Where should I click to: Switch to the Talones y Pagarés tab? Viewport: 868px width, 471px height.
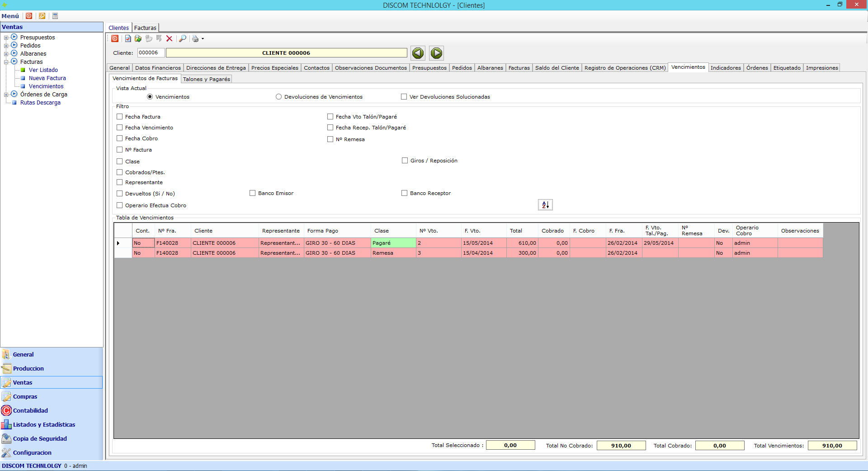[x=206, y=79]
